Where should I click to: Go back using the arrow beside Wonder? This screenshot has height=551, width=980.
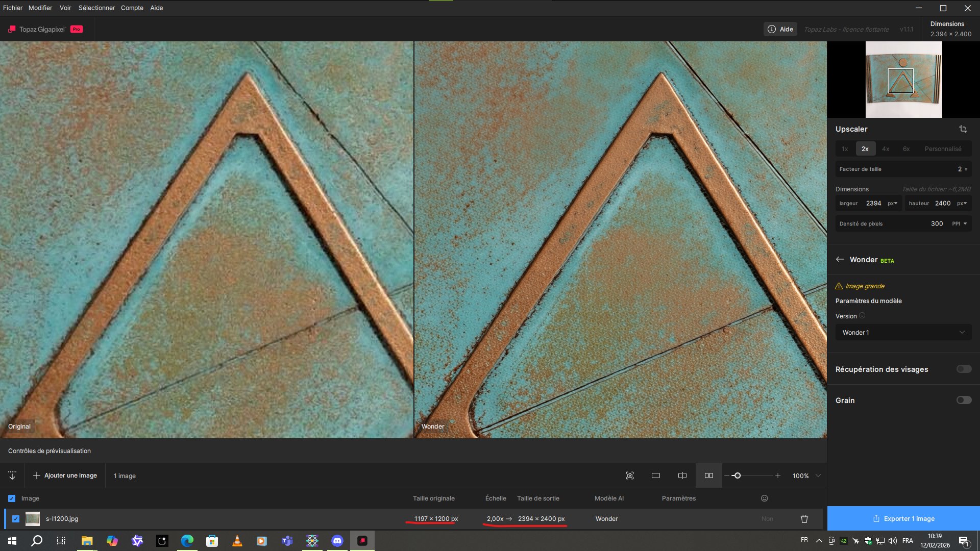(840, 260)
